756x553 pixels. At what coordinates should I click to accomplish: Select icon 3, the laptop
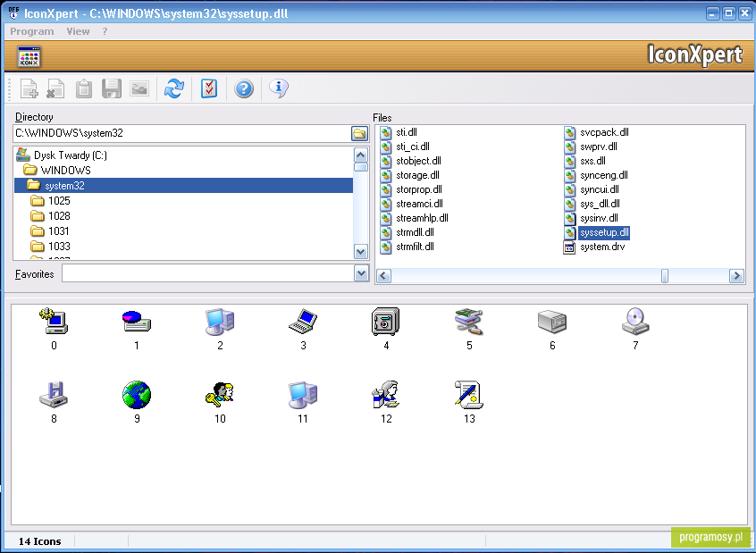coord(303,322)
